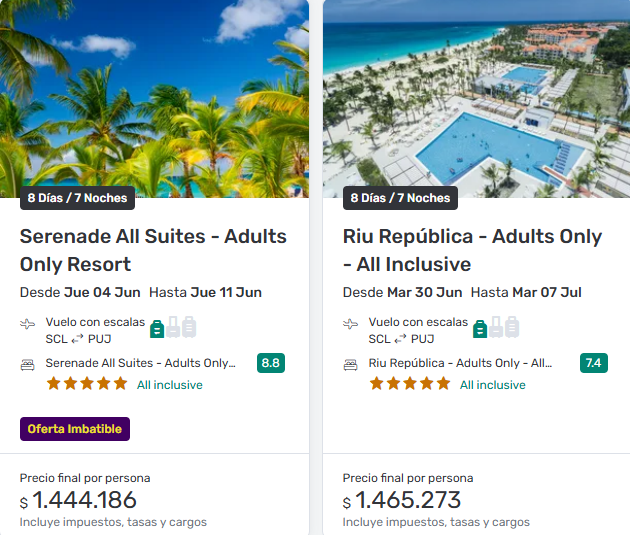Screen dimensions: 630x535
Task: Click the All inclusive label on Riu card
Action: click(492, 385)
